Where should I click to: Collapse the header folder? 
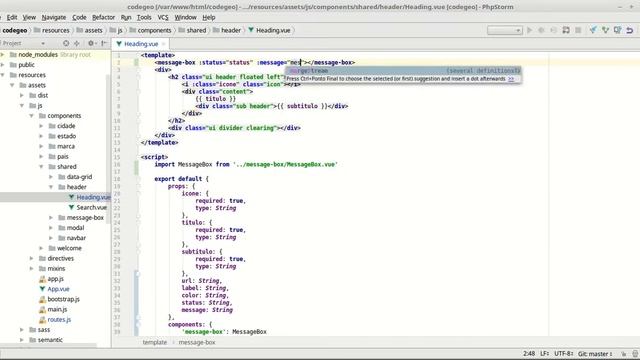51,187
